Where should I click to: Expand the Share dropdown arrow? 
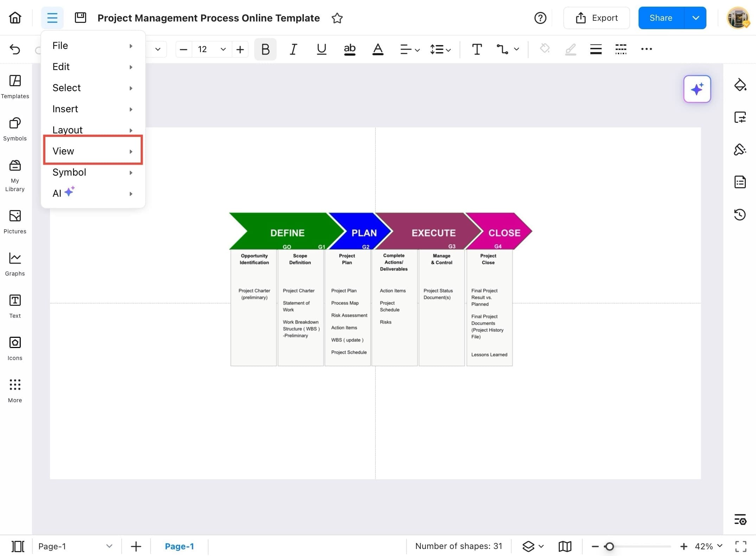pos(695,18)
